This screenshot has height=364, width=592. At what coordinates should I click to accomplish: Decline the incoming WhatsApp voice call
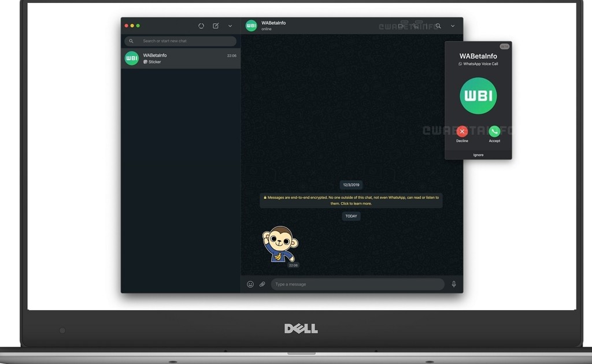tap(462, 131)
